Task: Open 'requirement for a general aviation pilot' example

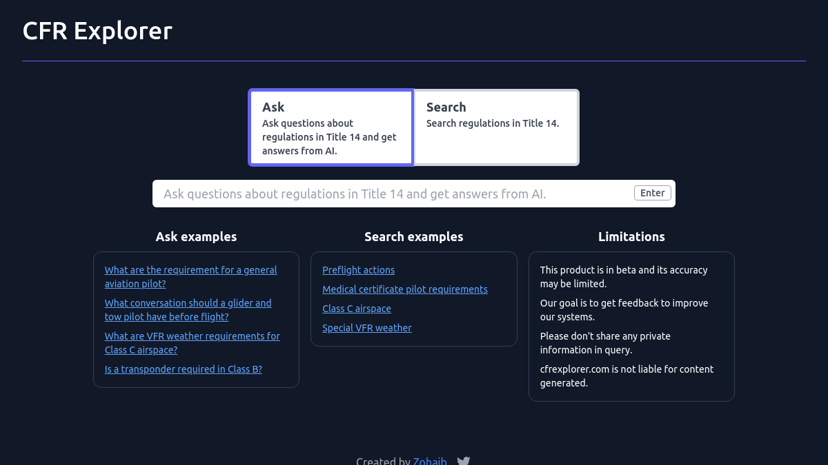Action: click(191, 277)
